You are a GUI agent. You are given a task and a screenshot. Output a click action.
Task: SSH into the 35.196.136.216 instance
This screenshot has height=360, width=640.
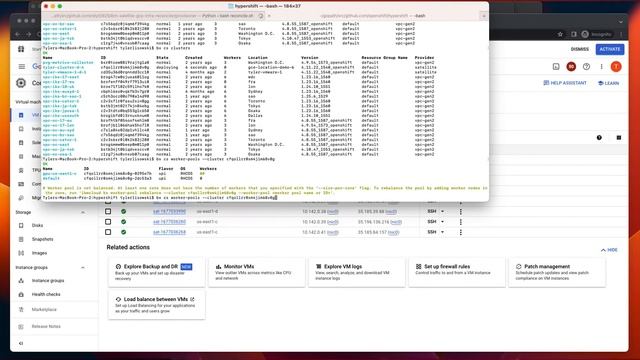tap(432, 222)
